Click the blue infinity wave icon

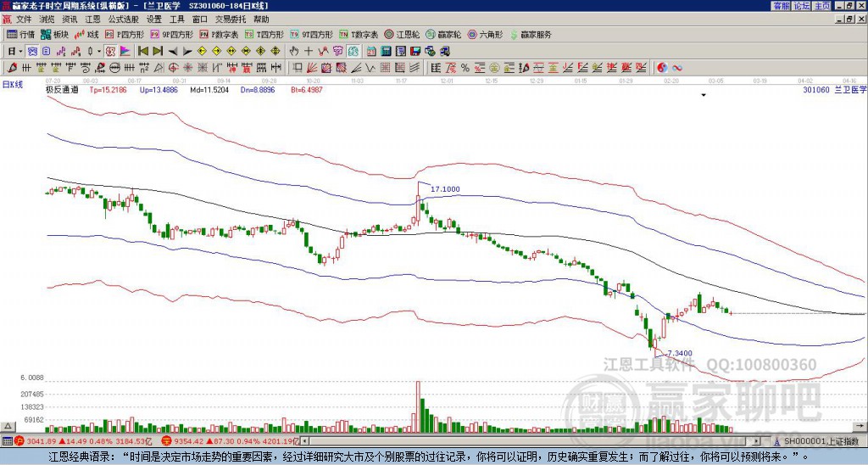[677, 68]
